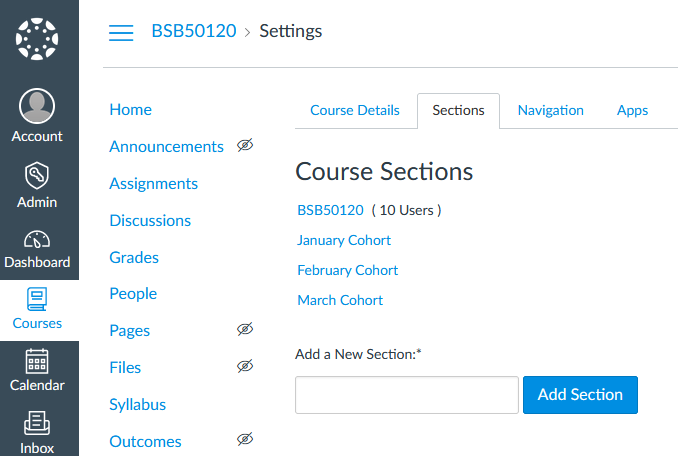Open the Calendar icon in the sidebar
The height and width of the screenshot is (456, 678).
click(37, 361)
